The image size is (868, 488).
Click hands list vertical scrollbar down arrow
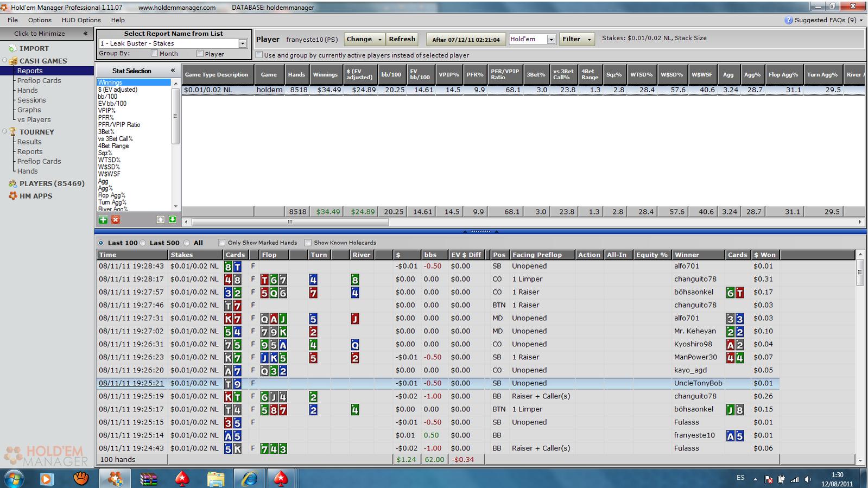click(859, 460)
